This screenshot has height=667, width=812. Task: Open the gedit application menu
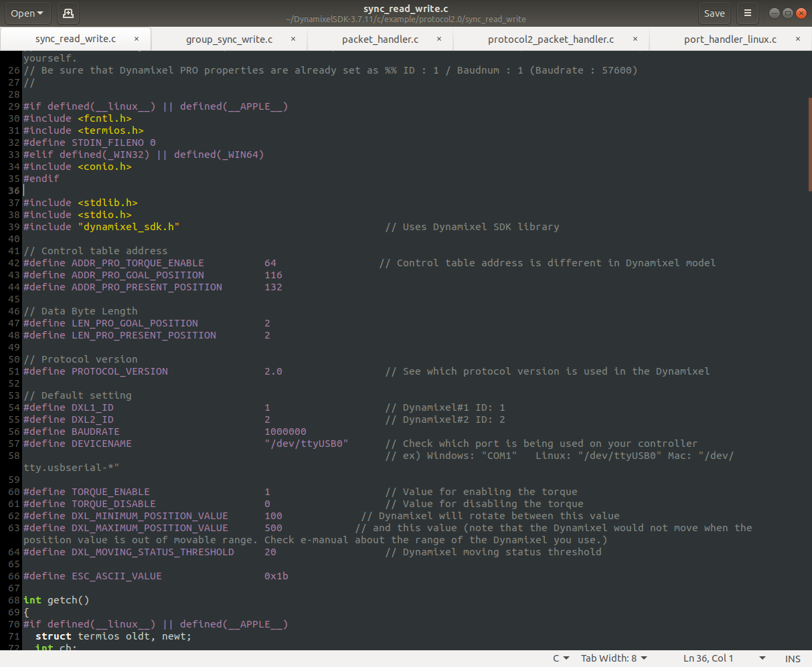tap(747, 13)
